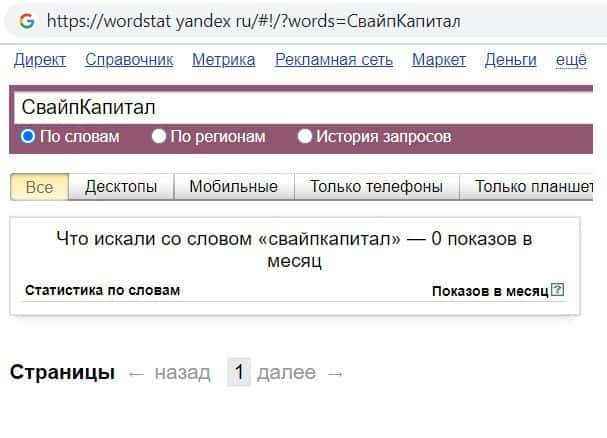Select the История запросов radio button
This screenshot has width=607, height=438.
tap(305, 136)
